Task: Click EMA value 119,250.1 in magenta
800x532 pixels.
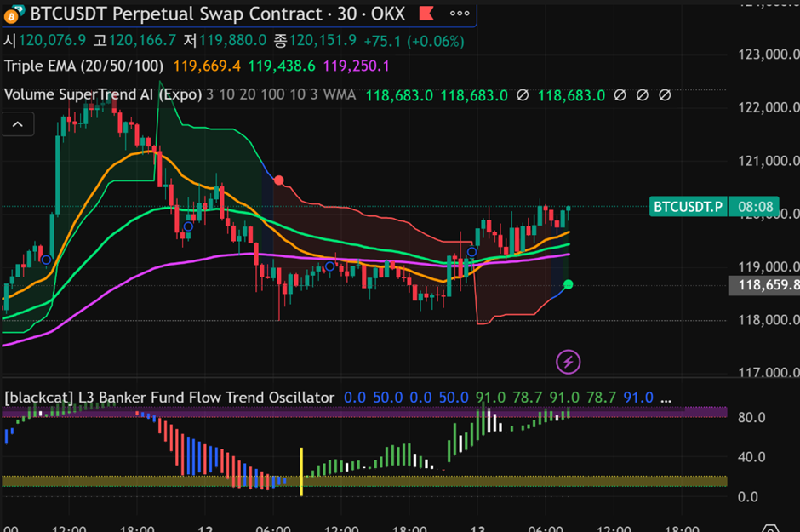Action: [x=356, y=66]
